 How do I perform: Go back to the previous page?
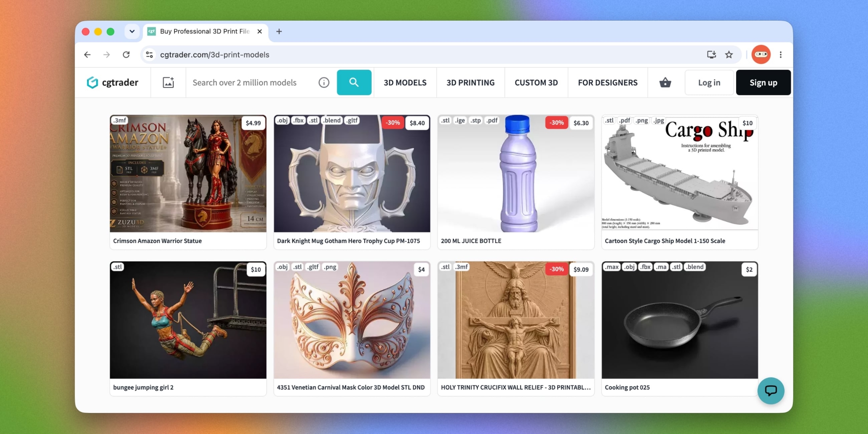[87, 55]
